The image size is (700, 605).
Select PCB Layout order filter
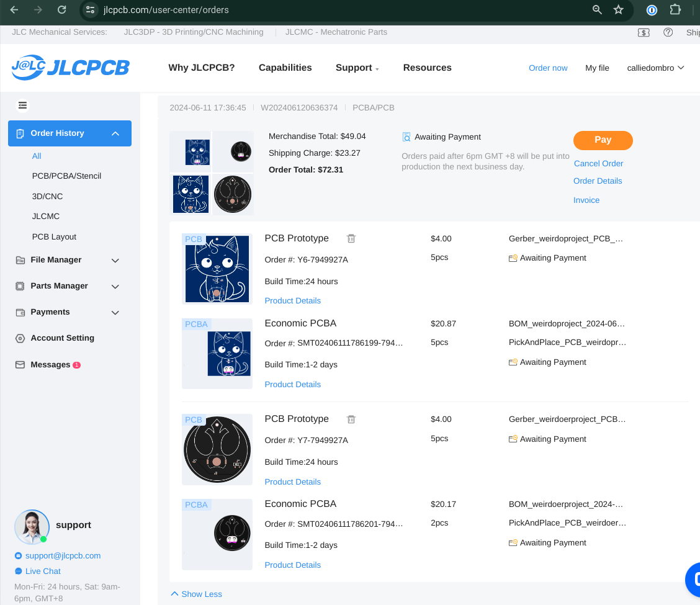pos(54,236)
